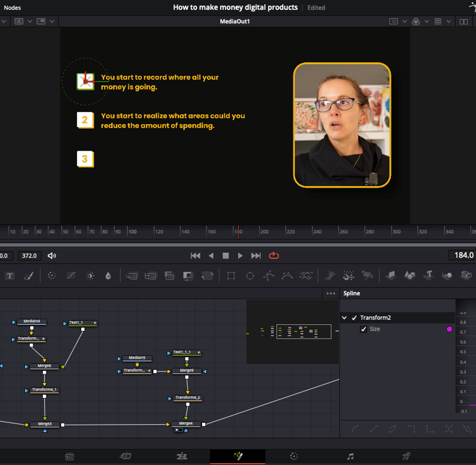Image resolution: width=476 pixels, height=465 pixels.
Task: Add a Paint node from toolbar
Action: click(x=28, y=276)
